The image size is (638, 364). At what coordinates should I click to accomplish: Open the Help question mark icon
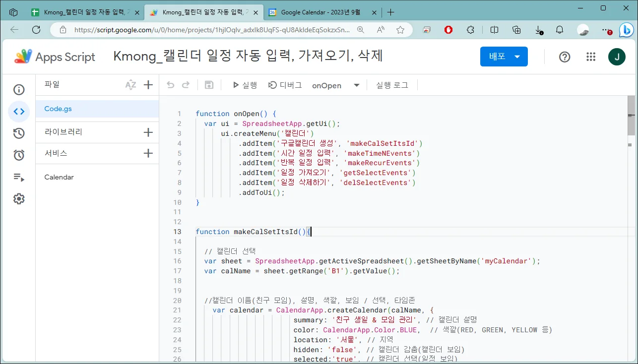pos(565,57)
